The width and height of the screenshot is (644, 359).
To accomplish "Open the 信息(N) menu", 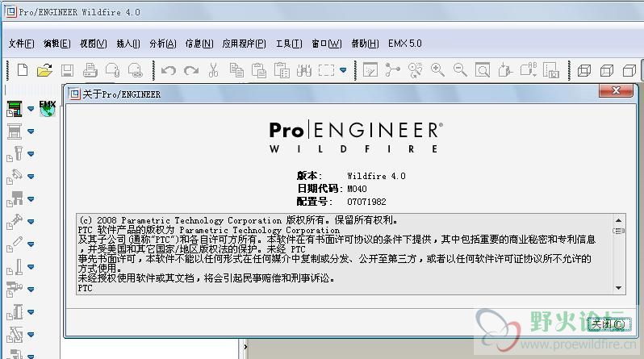I will coord(199,44).
